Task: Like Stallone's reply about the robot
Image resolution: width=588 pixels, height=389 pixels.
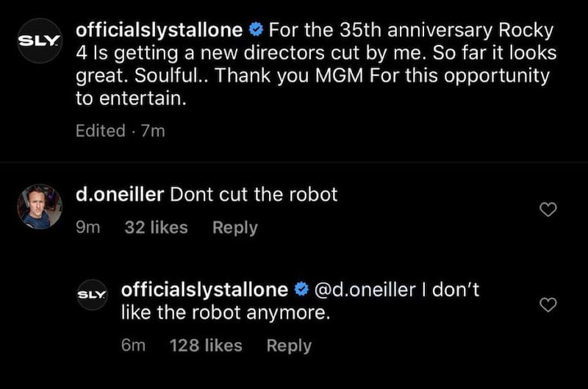Action: pos(548,304)
